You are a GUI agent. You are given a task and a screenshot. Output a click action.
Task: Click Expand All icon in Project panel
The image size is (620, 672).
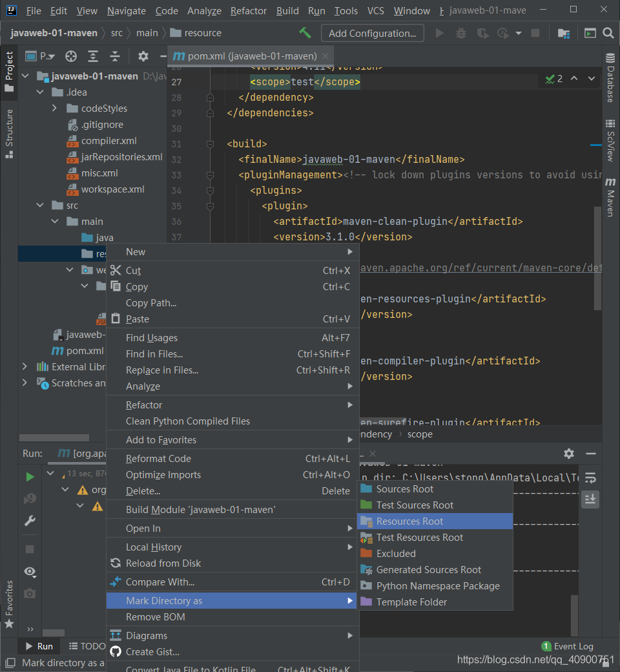click(x=93, y=56)
